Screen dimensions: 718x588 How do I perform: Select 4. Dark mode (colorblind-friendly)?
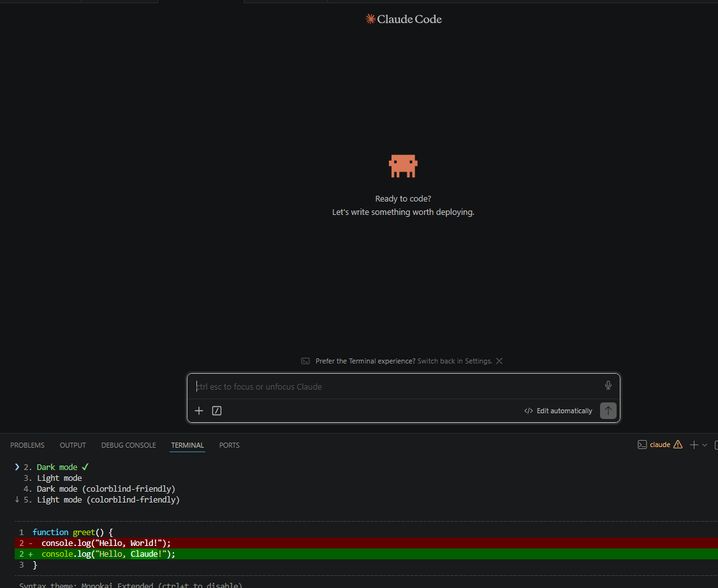click(99, 489)
